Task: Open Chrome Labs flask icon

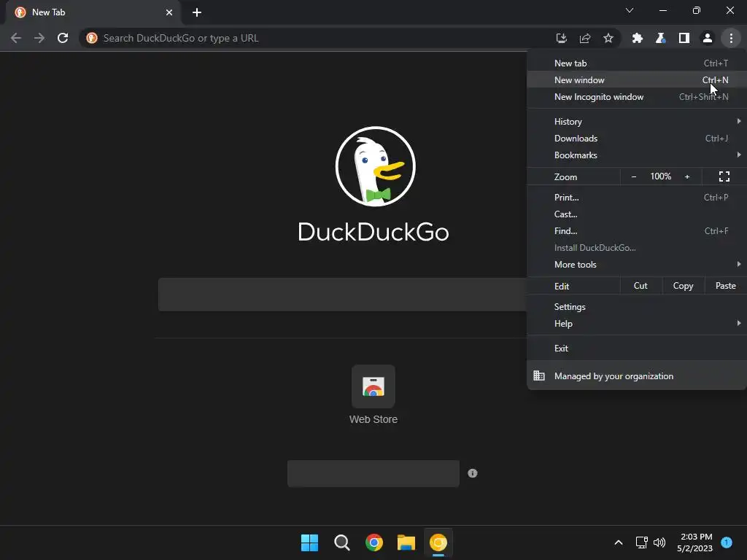Action: (x=660, y=38)
